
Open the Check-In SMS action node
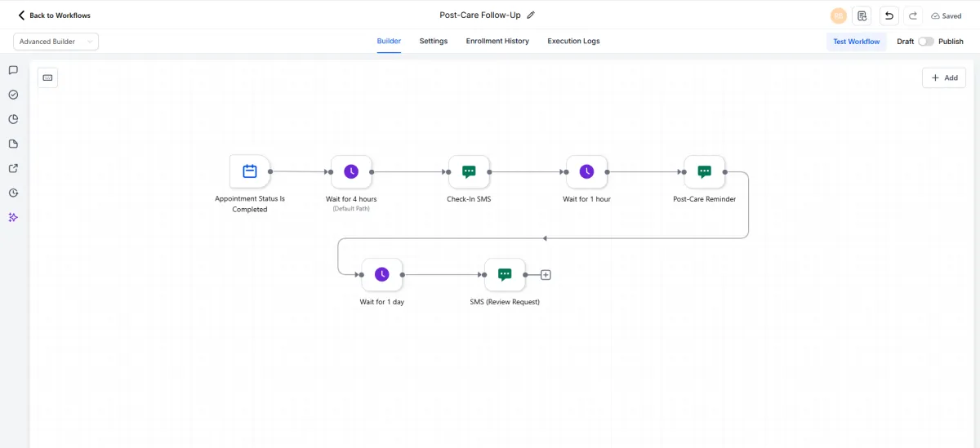click(x=469, y=171)
